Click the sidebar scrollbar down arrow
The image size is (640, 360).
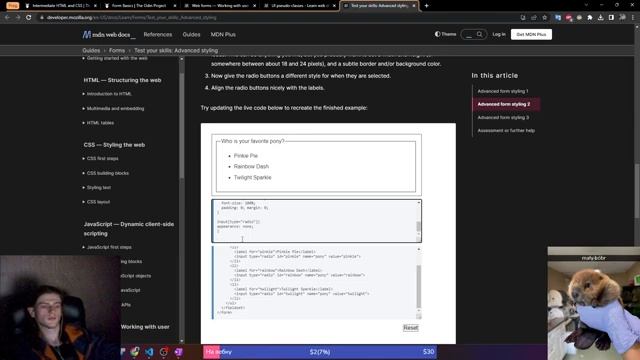182,341
